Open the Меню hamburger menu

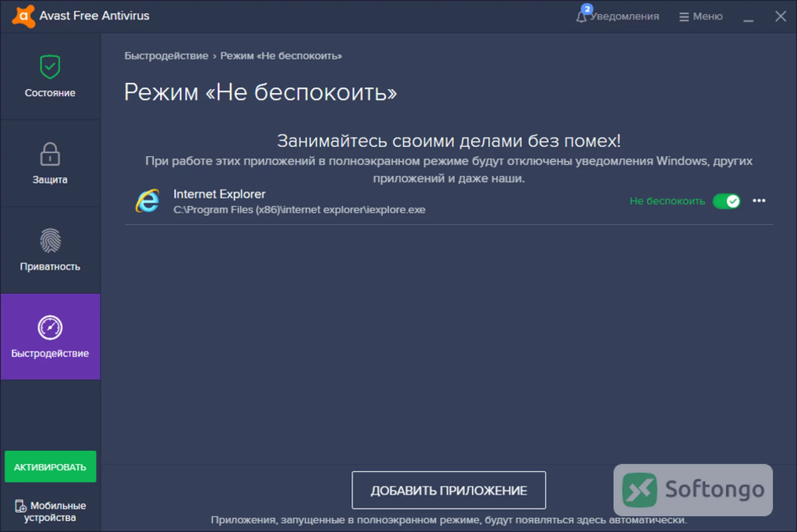click(x=701, y=16)
